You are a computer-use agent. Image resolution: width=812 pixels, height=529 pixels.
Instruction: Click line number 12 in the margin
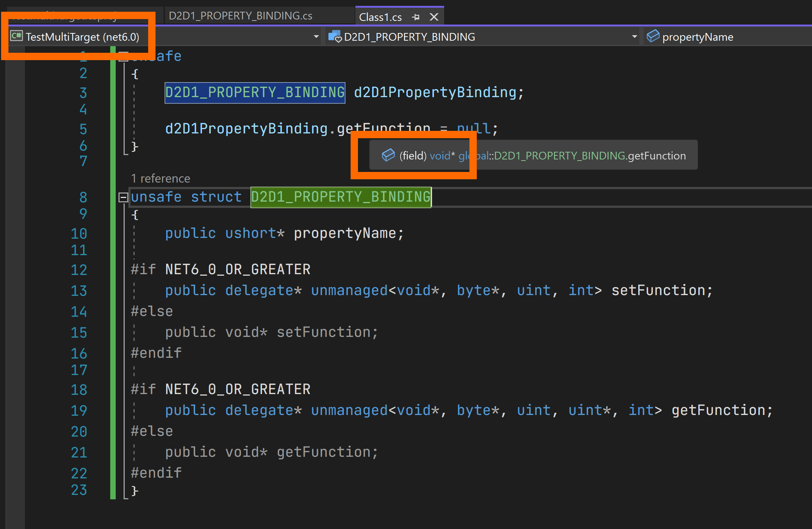tap(79, 270)
